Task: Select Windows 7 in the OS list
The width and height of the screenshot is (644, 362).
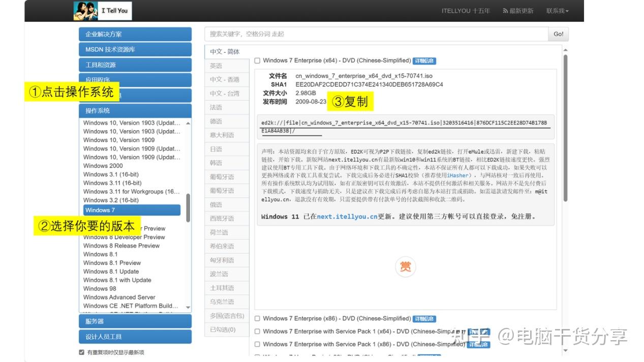Action: 132,210
